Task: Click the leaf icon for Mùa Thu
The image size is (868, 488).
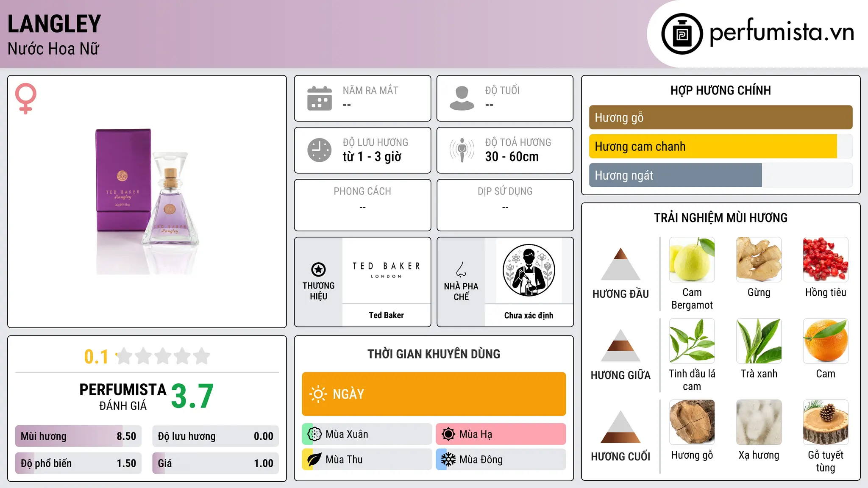Action: pyautogui.click(x=314, y=460)
